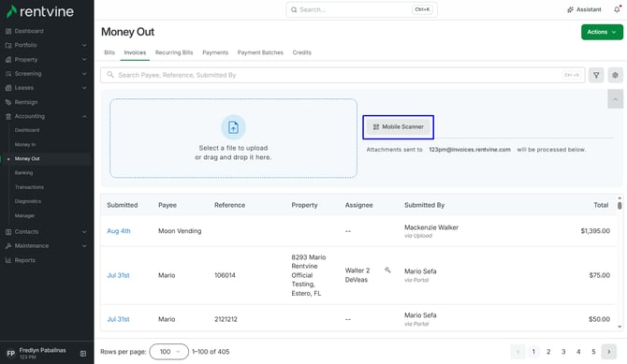Click the 123pm@invoices.rentvine.com email address

[470, 150]
